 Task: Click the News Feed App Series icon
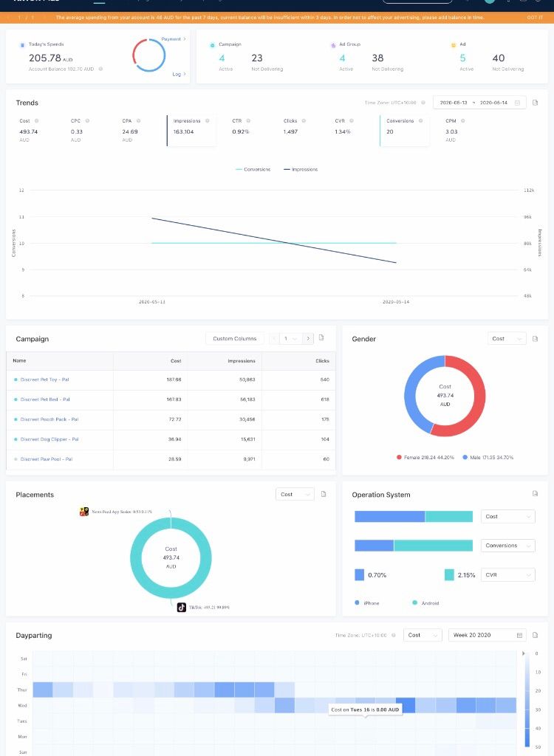(x=84, y=512)
